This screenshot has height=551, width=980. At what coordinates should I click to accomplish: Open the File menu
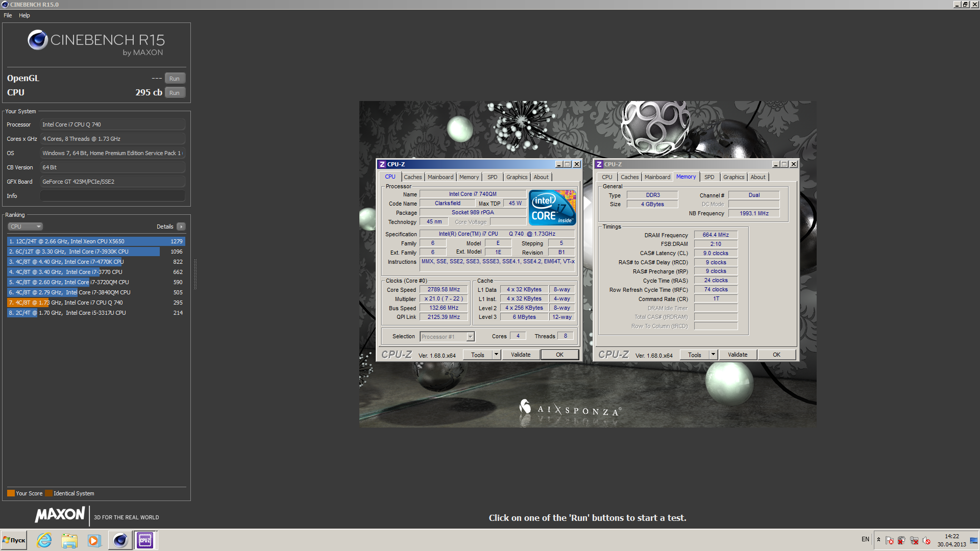click(8, 15)
